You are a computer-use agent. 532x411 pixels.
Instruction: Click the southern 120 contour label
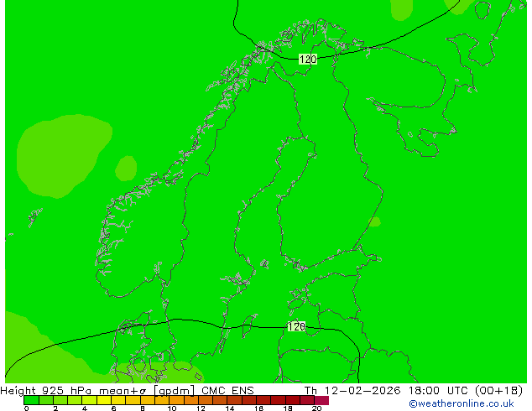point(296,326)
